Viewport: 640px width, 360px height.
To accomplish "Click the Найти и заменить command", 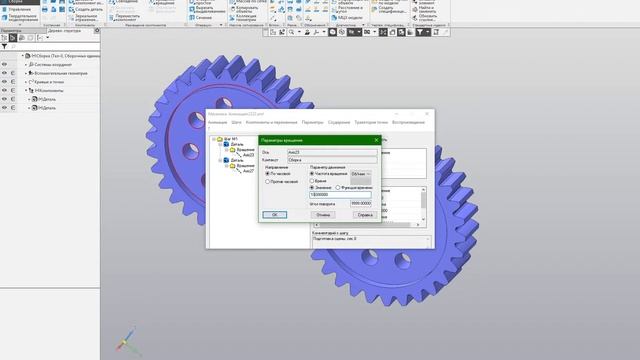I will pos(424,9).
